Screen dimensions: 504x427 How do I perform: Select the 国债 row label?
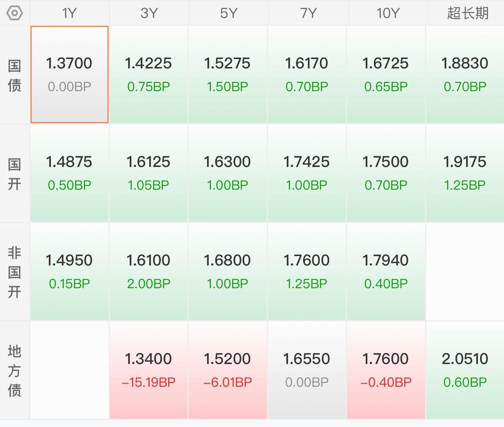click(14, 75)
